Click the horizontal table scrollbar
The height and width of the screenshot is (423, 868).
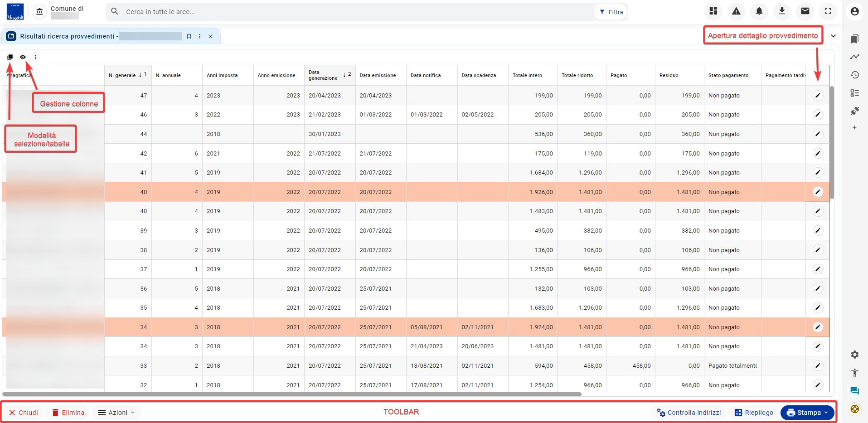coord(292,394)
